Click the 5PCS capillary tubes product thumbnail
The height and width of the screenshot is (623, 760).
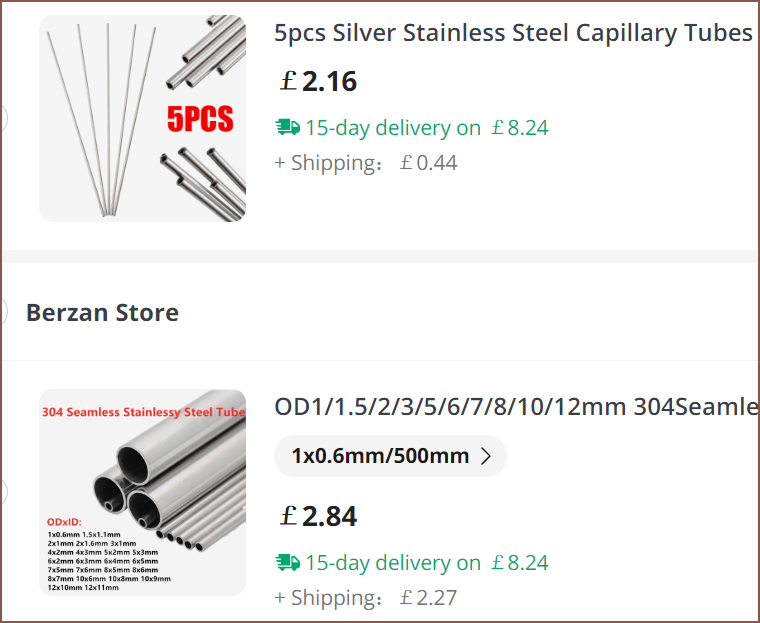coord(142,118)
